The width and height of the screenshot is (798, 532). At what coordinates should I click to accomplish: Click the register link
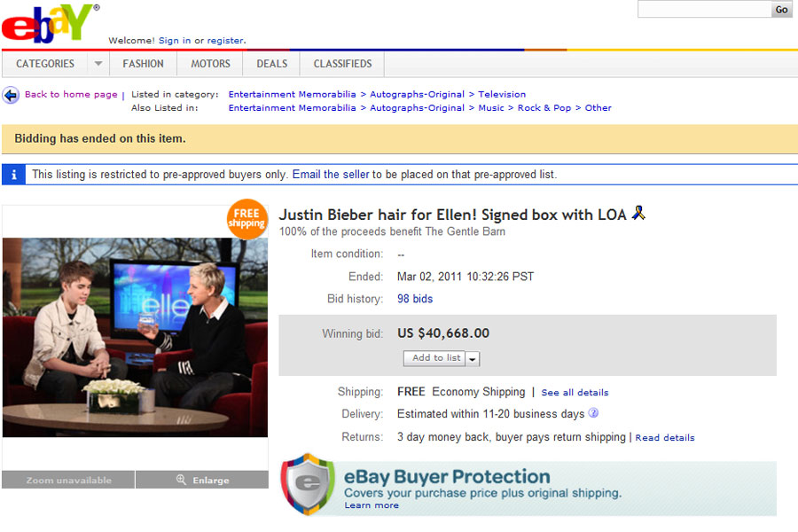coord(225,41)
